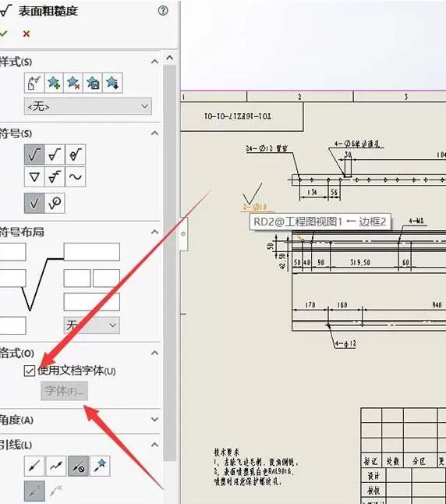
Task: Select the Leader line option
Action: (x=34, y=466)
